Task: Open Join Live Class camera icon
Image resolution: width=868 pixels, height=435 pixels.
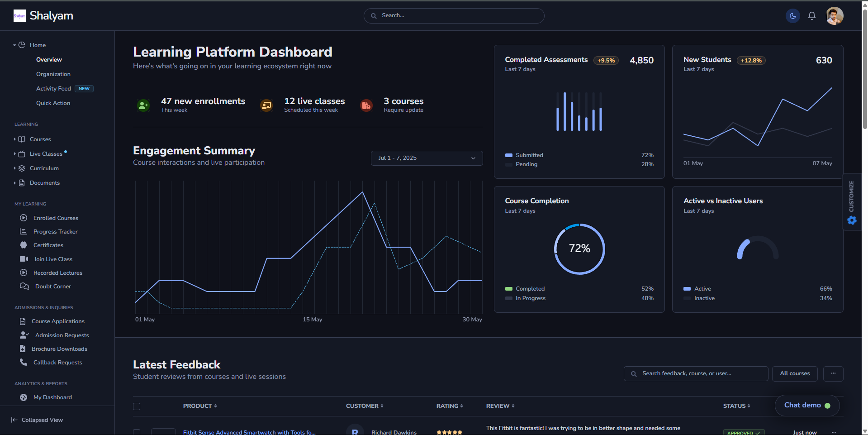Action: point(24,259)
